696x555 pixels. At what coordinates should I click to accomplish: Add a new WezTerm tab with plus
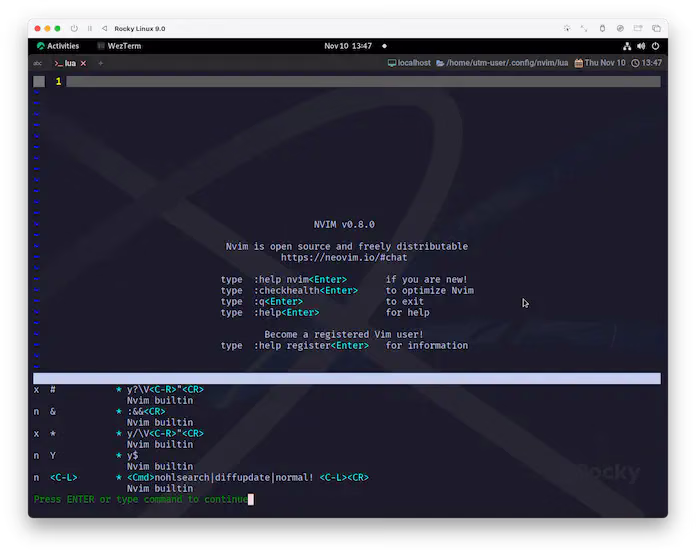pos(101,63)
